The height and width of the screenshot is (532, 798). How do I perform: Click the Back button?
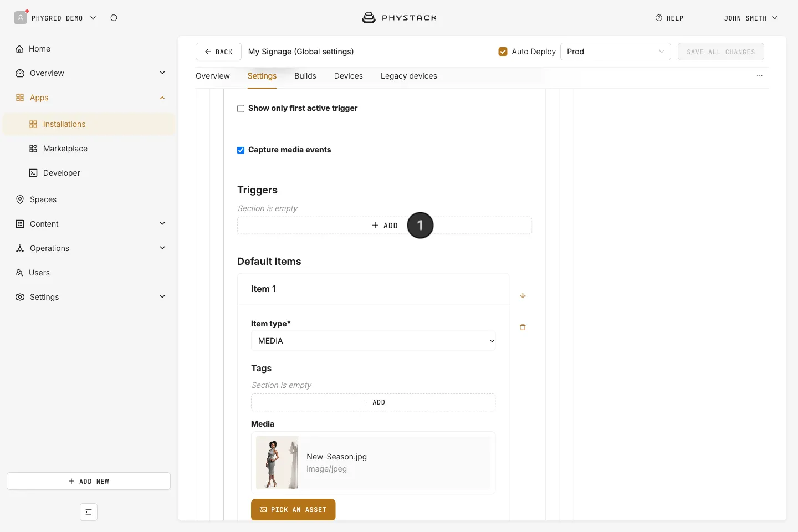tap(218, 52)
